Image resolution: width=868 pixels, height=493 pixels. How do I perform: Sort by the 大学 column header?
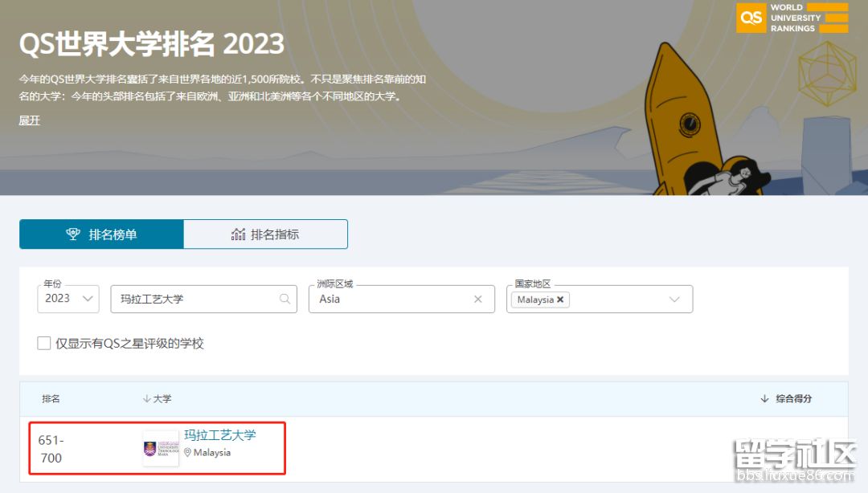(158, 398)
